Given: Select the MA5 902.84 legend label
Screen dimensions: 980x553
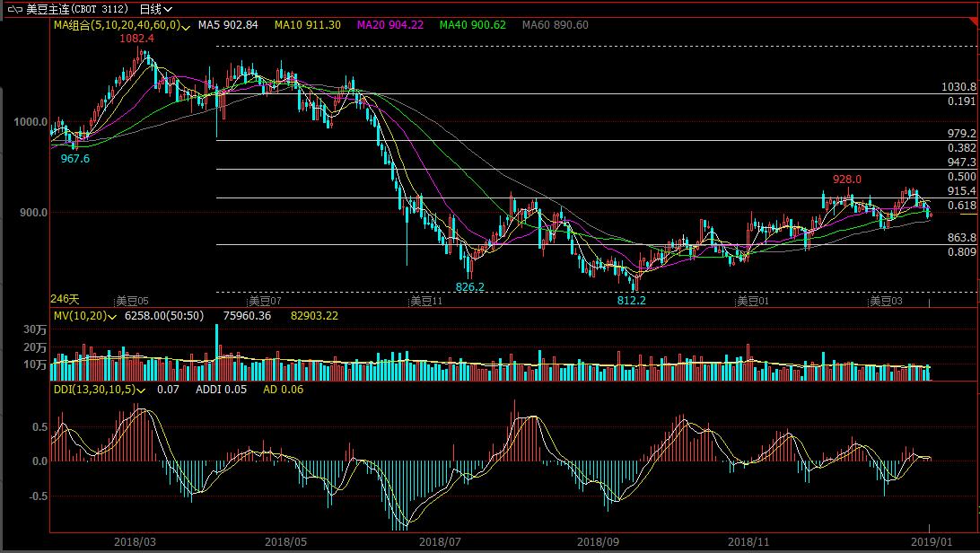Looking at the screenshot, I should (228, 25).
